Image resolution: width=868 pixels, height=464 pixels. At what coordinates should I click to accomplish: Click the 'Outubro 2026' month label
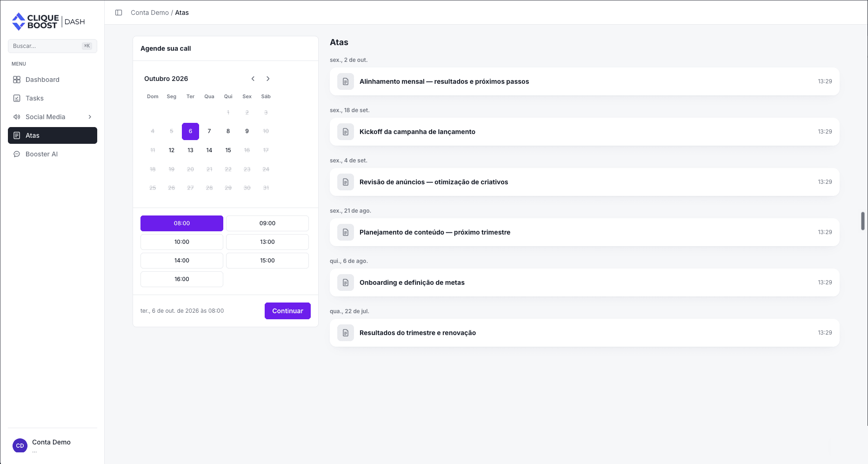pos(166,79)
